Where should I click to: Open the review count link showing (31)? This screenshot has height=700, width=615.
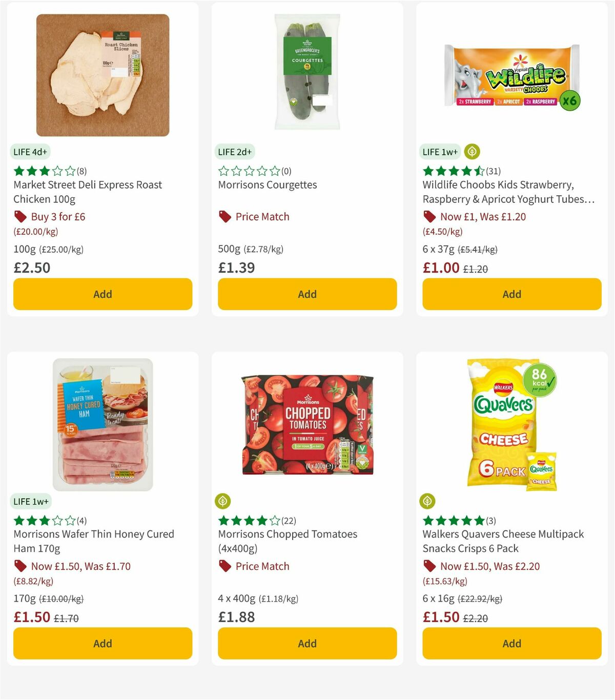point(493,171)
